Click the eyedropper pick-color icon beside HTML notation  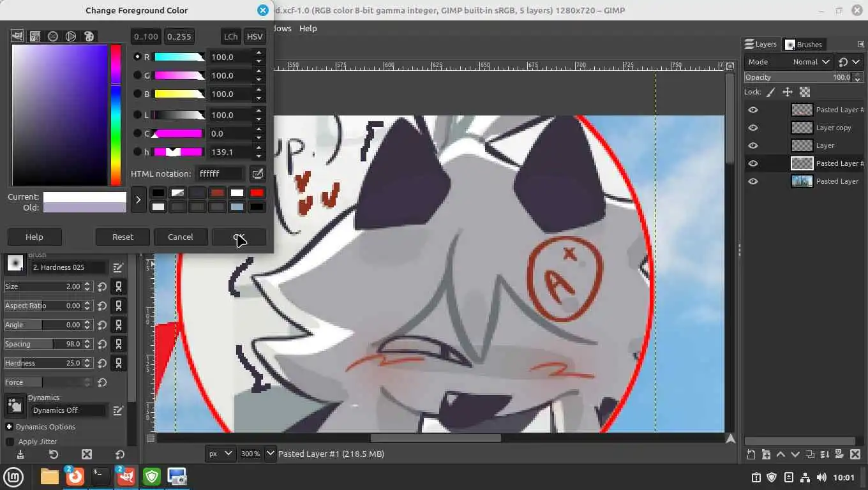[257, 174]
